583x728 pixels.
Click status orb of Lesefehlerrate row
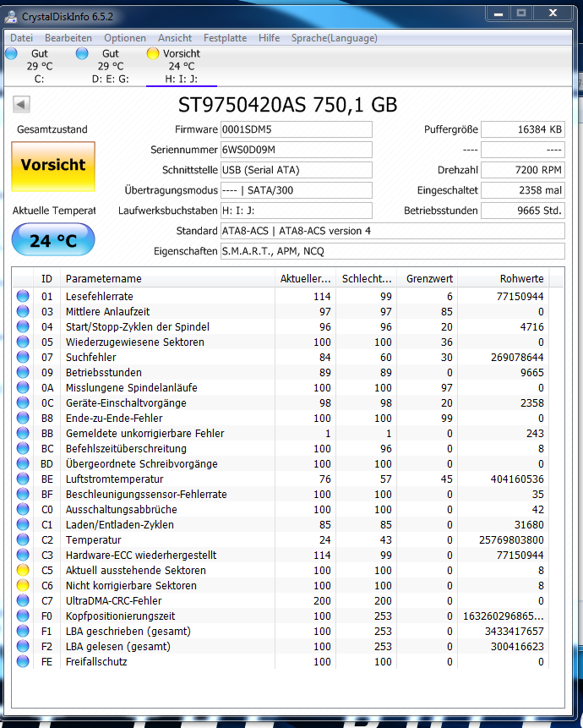coord(23,296)
